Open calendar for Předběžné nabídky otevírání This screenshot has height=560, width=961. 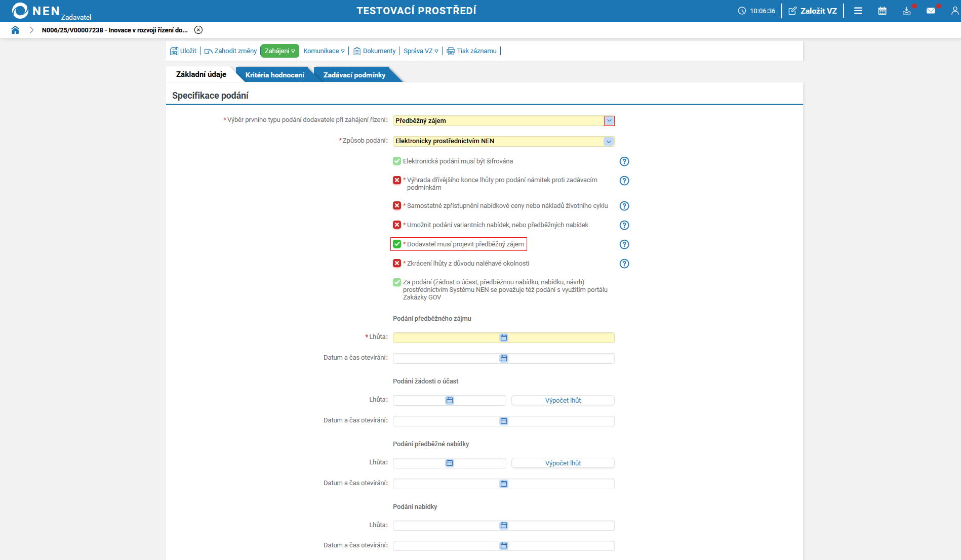[x=504, y=484]
